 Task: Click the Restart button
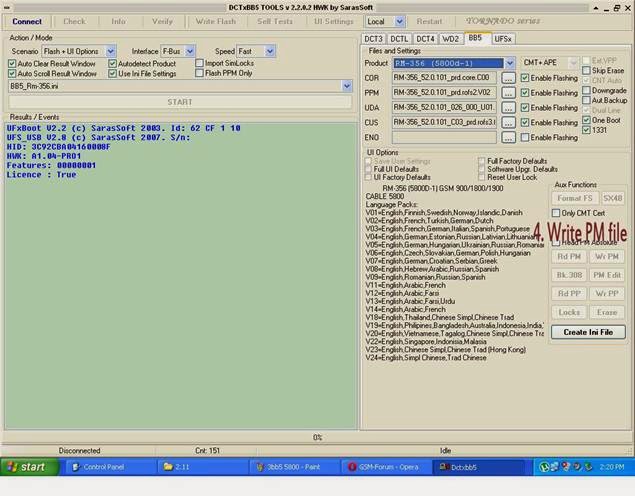click(429, 21)
